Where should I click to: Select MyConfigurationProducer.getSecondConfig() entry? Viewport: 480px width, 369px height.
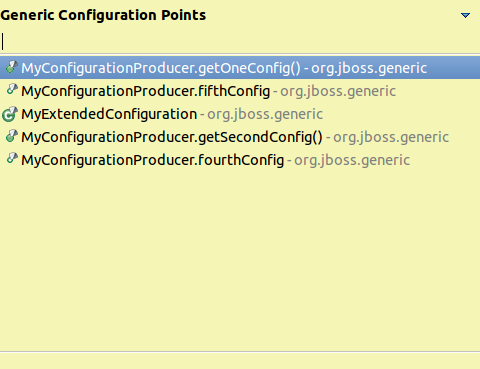(240, 137)
